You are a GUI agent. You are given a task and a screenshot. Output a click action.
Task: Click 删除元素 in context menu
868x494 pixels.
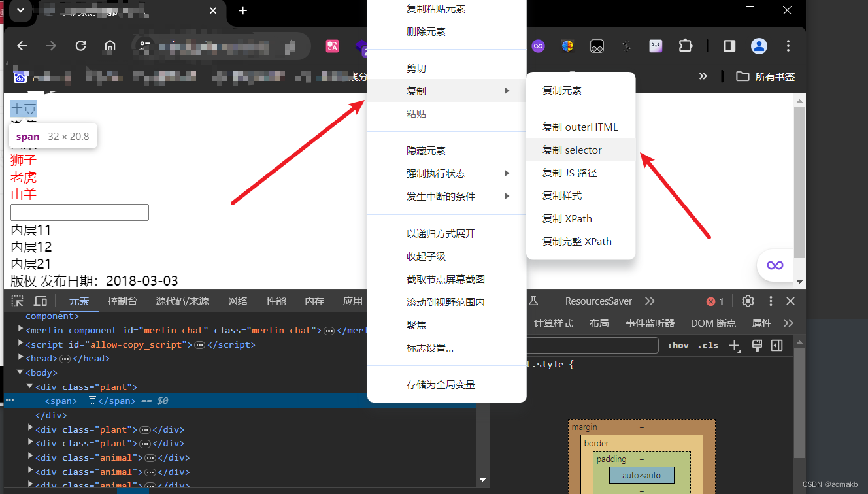pos(446,31)
